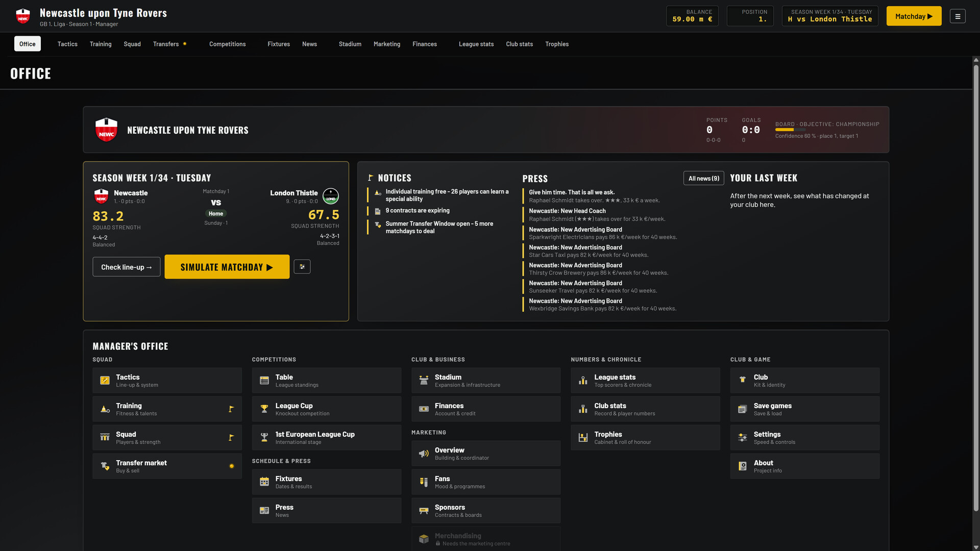
Task: Click the Settings sliders icon
Action: click(743, 438)
